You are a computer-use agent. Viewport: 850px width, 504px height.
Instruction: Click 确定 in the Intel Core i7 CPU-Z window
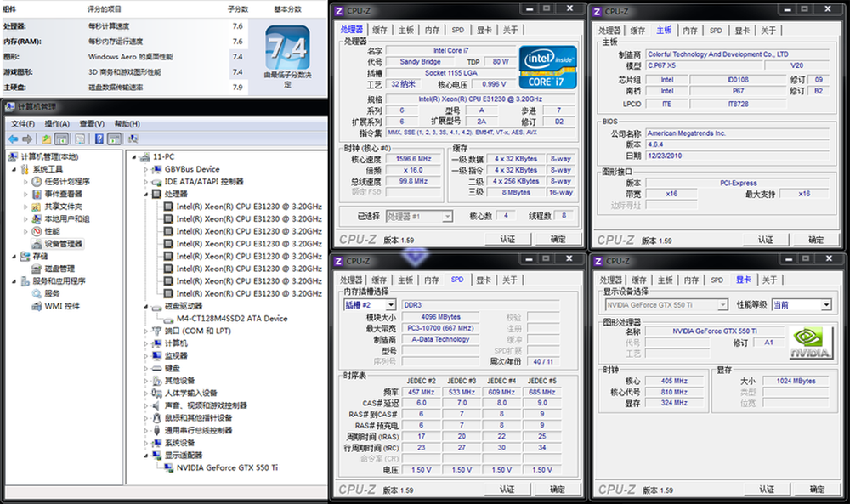pyautogui.click(x=558, y=240)
